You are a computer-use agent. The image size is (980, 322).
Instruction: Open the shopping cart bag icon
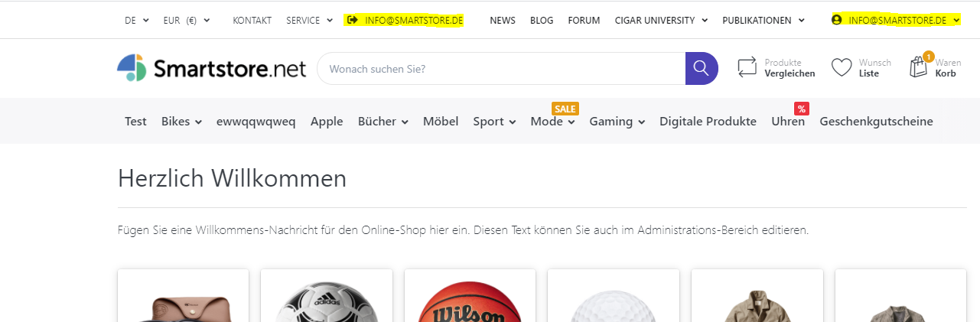click(918, 68)
